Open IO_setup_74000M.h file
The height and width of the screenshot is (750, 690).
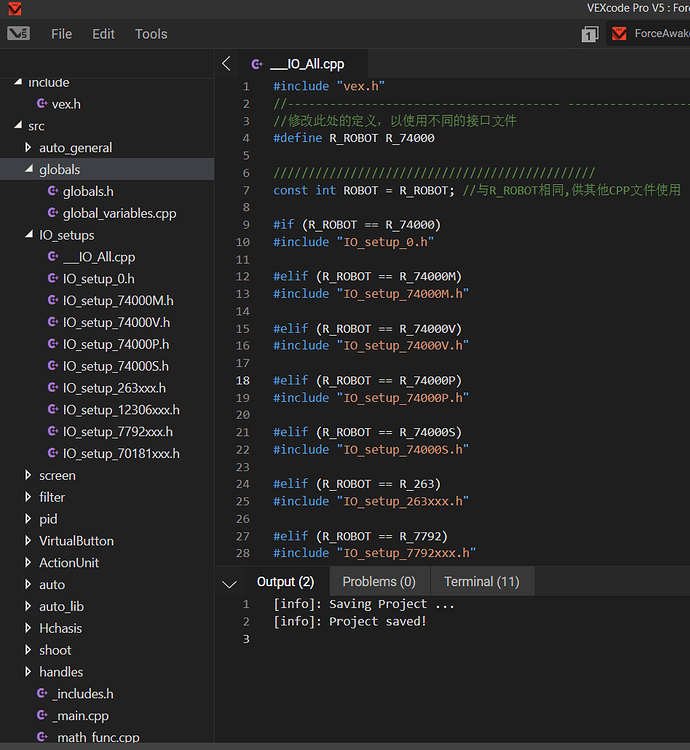(x=118, y=300)
